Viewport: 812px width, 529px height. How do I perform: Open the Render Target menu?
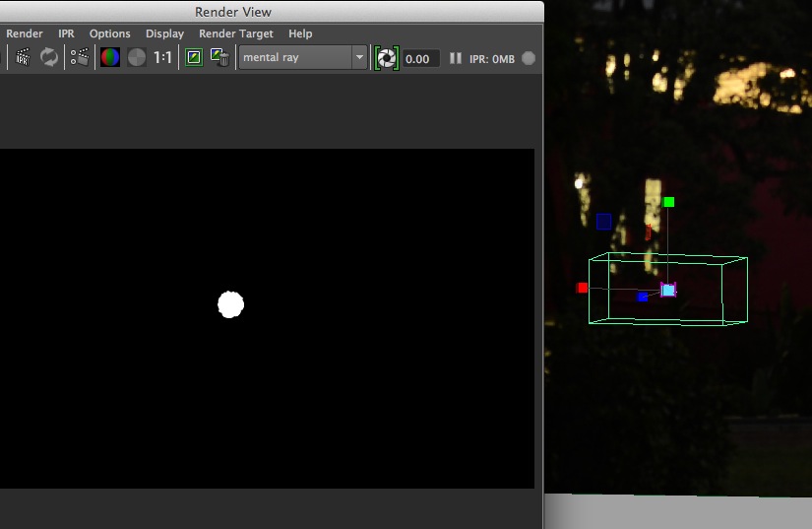pos(236,33)
